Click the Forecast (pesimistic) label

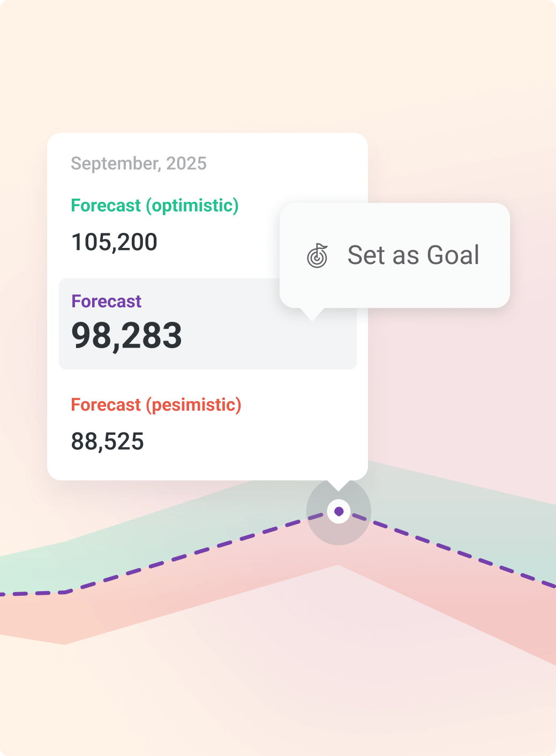(156, 405)
